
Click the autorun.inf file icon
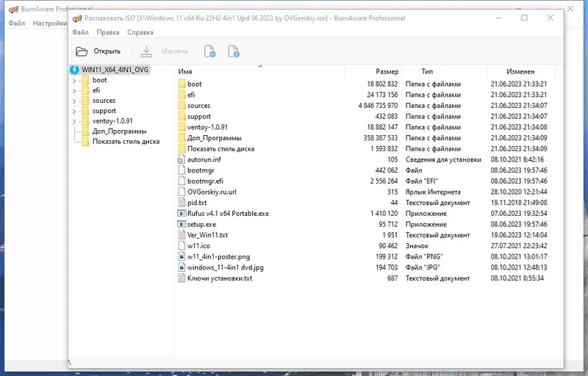click(x=182, y=159)
